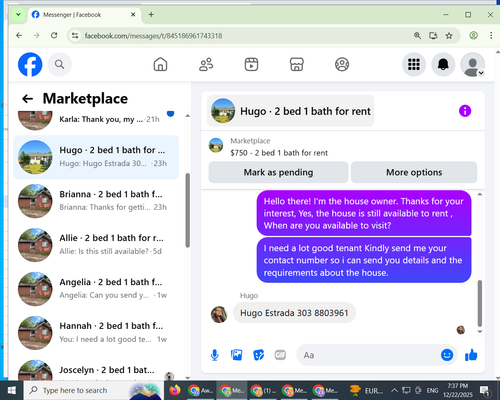The width and height of the screenshot is (500, 400).
Task: Record a voice clip with microphone
Action: click(x=215, y=355)
